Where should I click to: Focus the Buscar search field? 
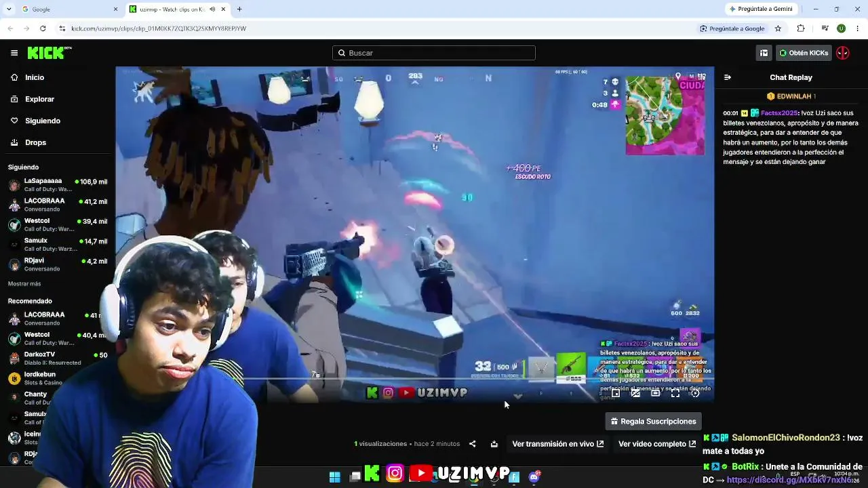(434, 53)
